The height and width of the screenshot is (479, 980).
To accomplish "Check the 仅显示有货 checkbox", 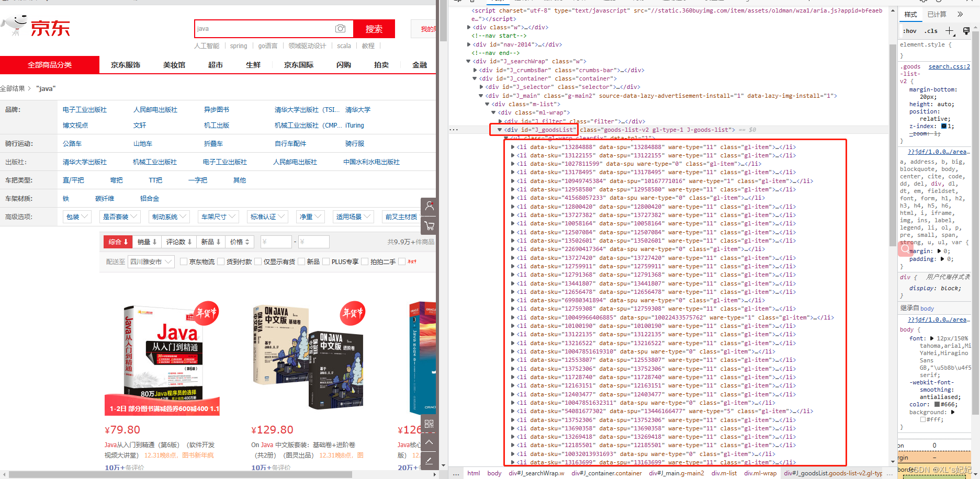I will (x=258, y=261).
